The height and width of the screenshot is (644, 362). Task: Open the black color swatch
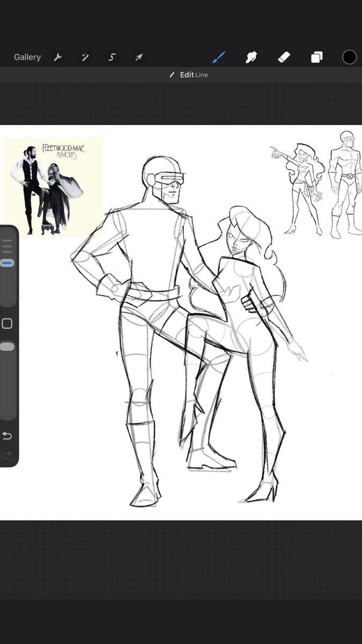(x=350, y=57)
